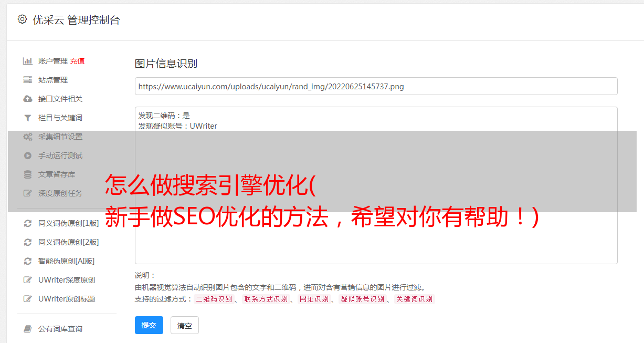Open 公有词库查询 in sidebar
This screenshot has height=343, width=644.
click(x=60, y=329)
